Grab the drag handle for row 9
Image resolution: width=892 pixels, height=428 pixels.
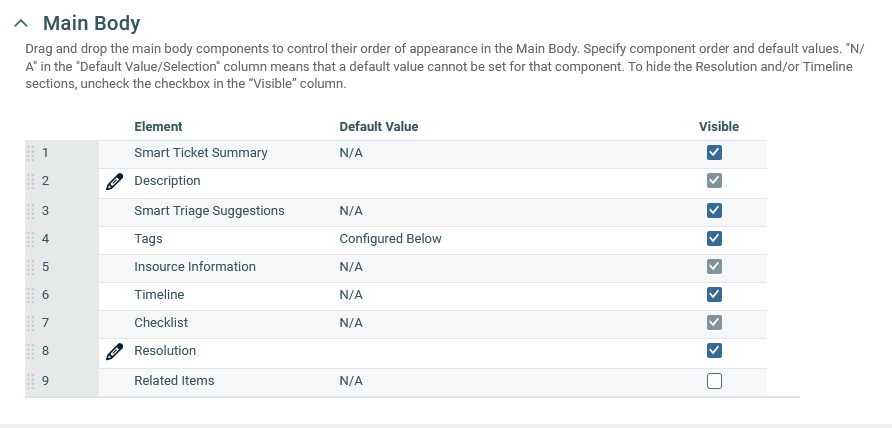[x=30, y=381]
